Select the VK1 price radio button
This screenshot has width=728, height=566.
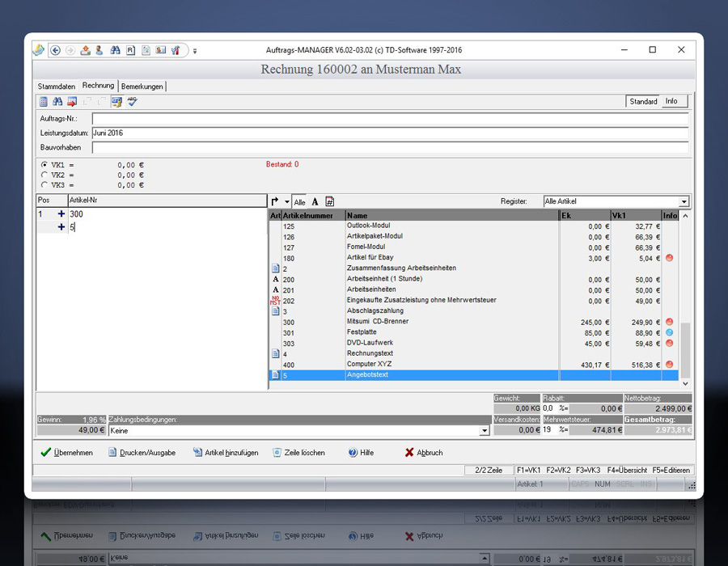[x=44, y=165]
